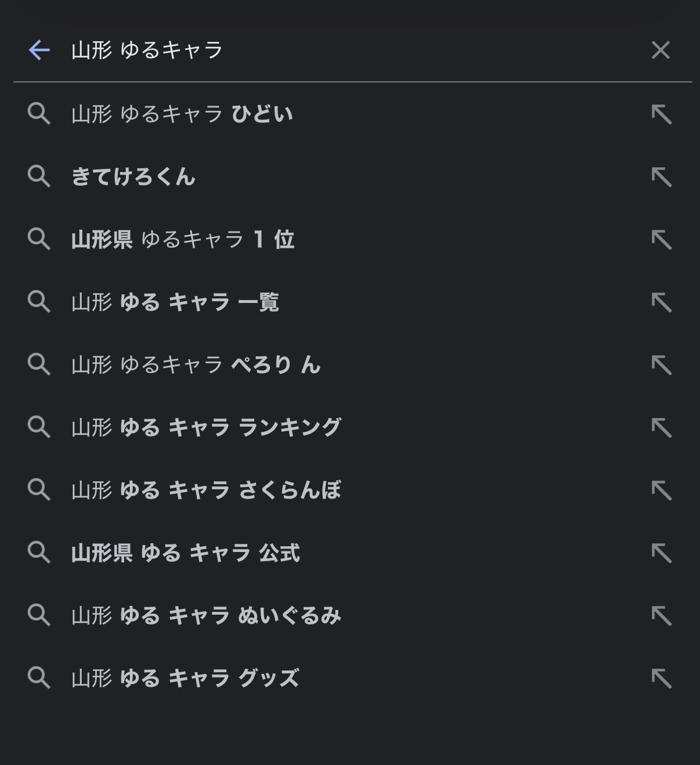Select suggestion 山形 ゆるキャラ ひどい
This screenshot has width=700, height=765.
182,114
